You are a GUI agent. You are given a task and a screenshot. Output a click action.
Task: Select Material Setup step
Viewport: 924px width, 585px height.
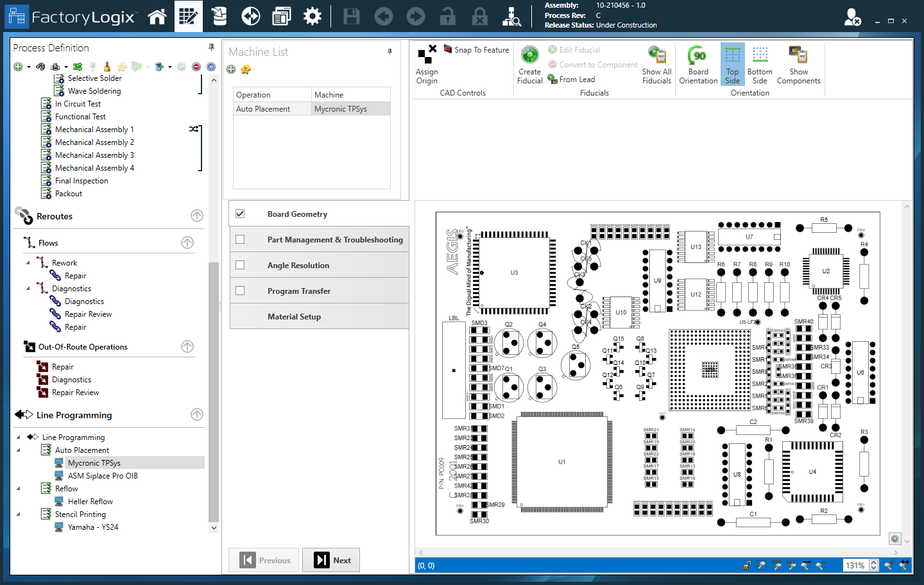[x=294, y=317]
